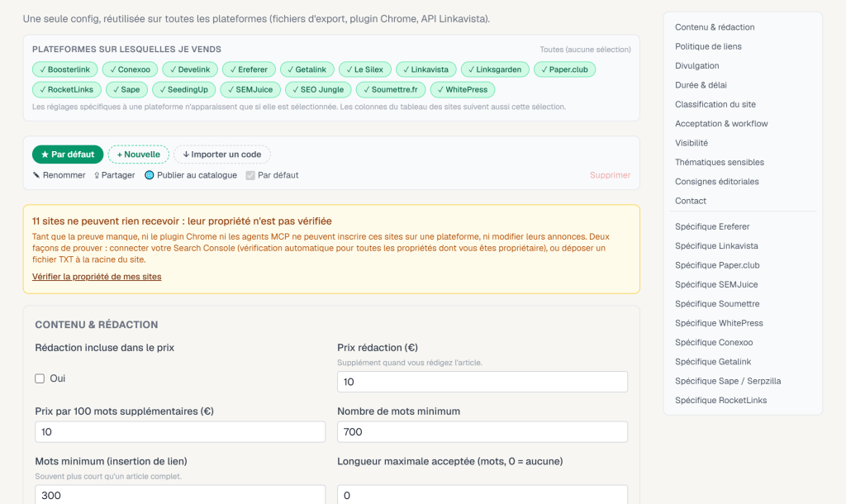Toggle the SeedingUp platform chip
Image resolution: width=846 pixels, height=504 pixels.
pyautogui.click(x=183, y=89)
